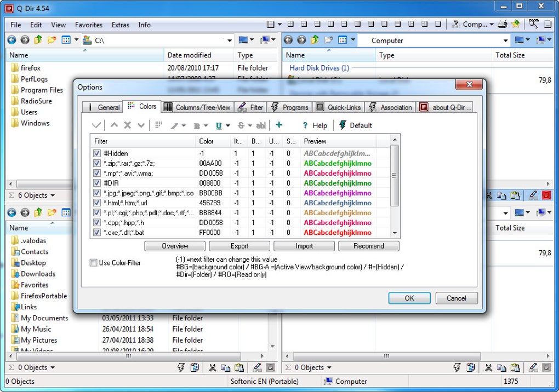Click the cut scissors icon in the bottom-left status bar
This screenshot has height=392, width=559.
(x=213, y=367)
